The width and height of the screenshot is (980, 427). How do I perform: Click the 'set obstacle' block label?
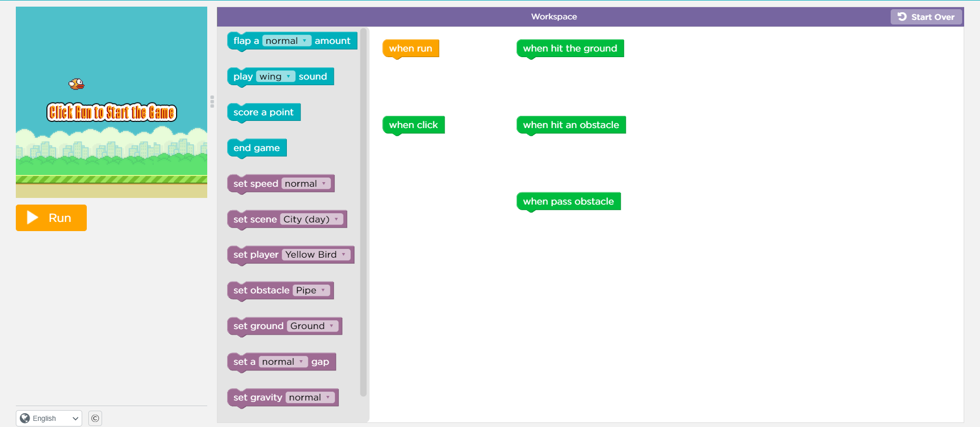261,290
